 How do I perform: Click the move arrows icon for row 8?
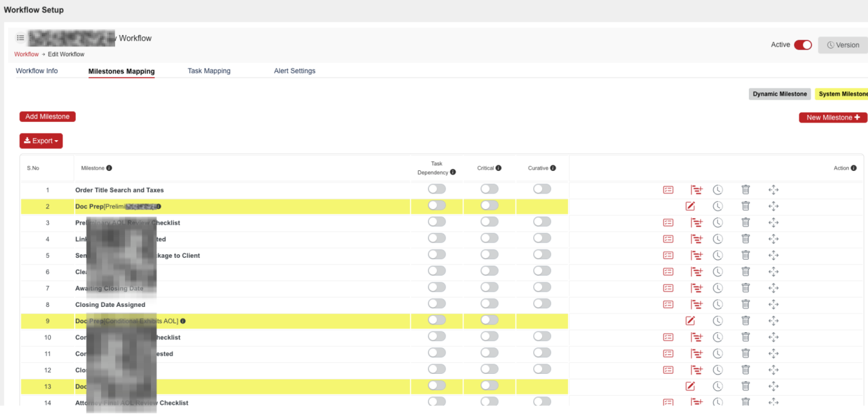[773, 304]
